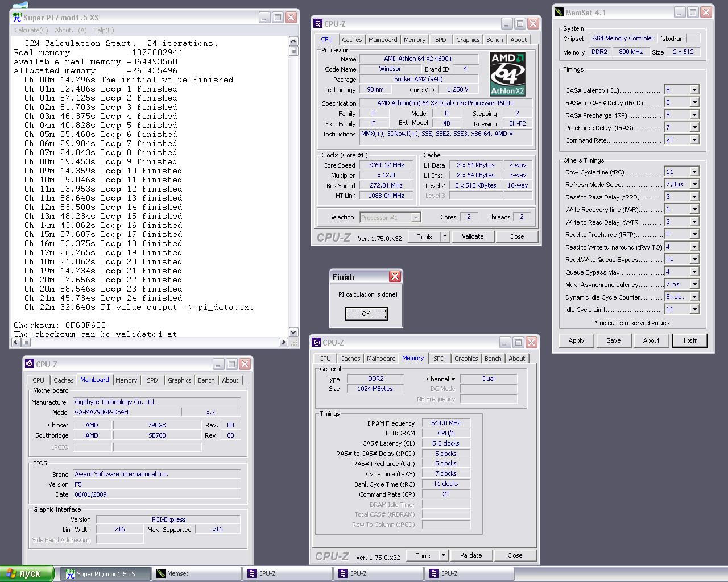Click Close in the CPU-Z Memory window

coord(515,555)
